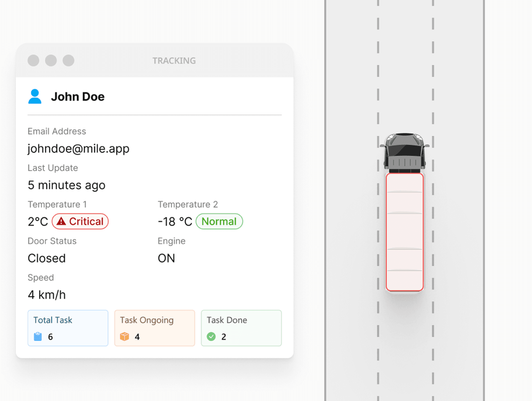Click the third gray window circle
The width and height of the screenshot is (532, 401).
click(68, 60)
